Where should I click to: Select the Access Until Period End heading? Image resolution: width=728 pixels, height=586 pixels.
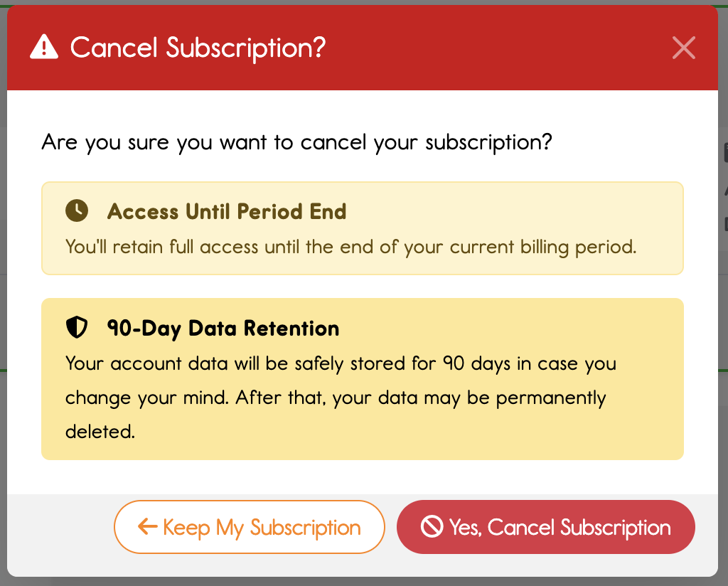coord(226,211)
